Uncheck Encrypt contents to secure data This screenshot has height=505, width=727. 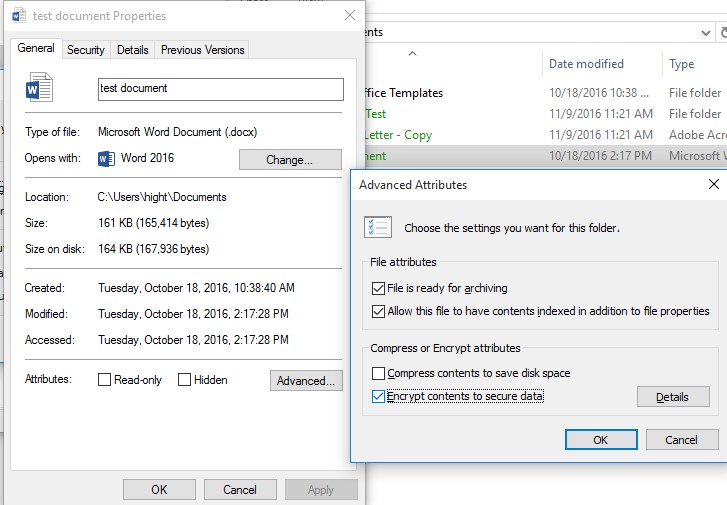click(378, 397)
